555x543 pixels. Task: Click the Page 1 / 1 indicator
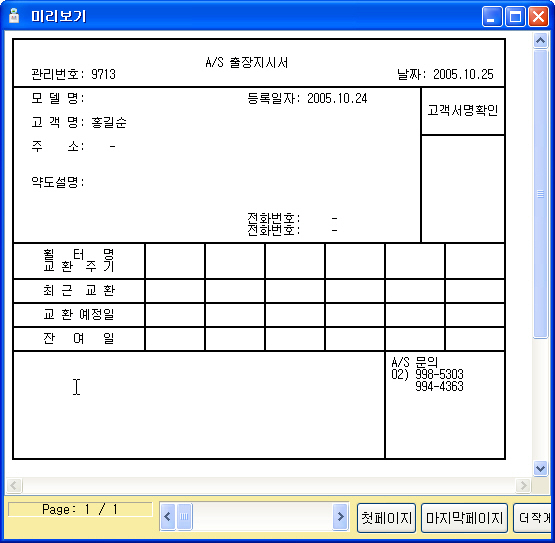tap(80, 509)
